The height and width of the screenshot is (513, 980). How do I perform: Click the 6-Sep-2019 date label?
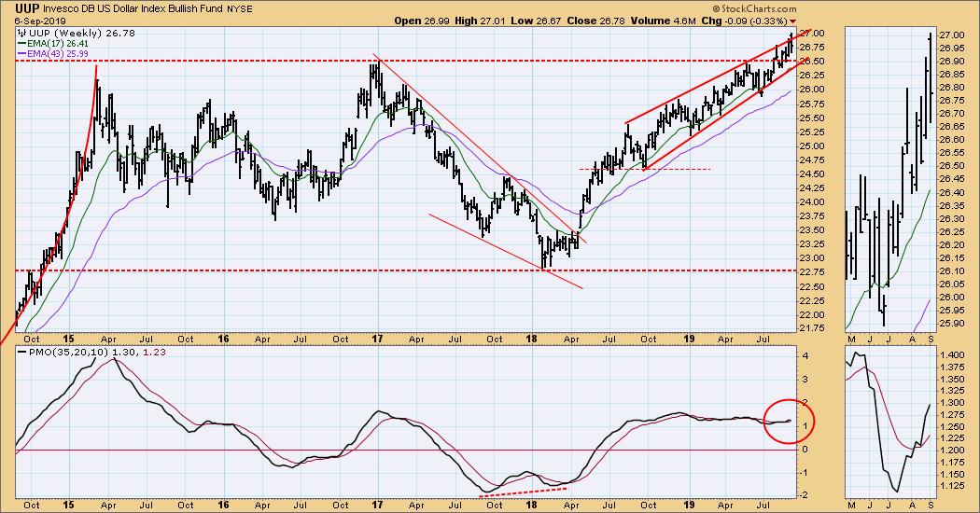tap(41, 21)
